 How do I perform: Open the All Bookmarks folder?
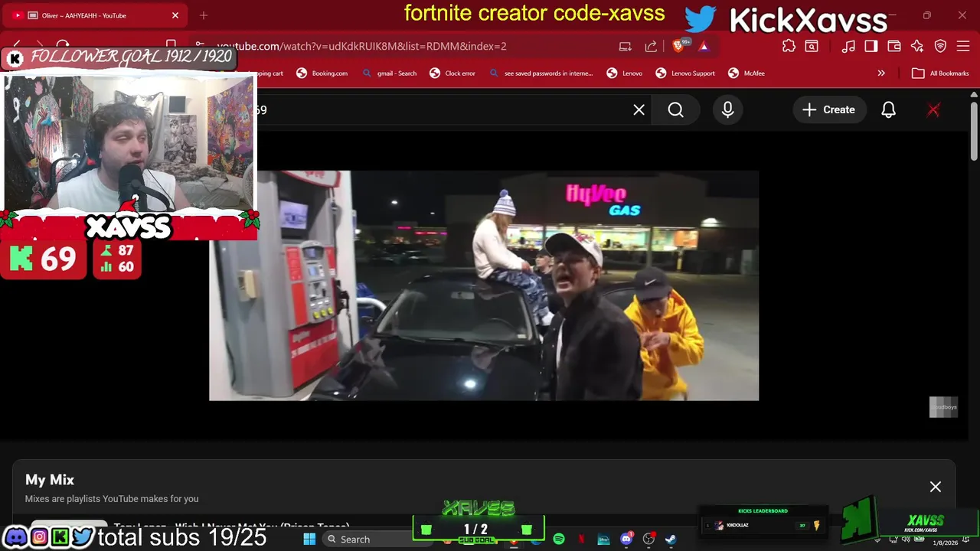pos(940,73)
